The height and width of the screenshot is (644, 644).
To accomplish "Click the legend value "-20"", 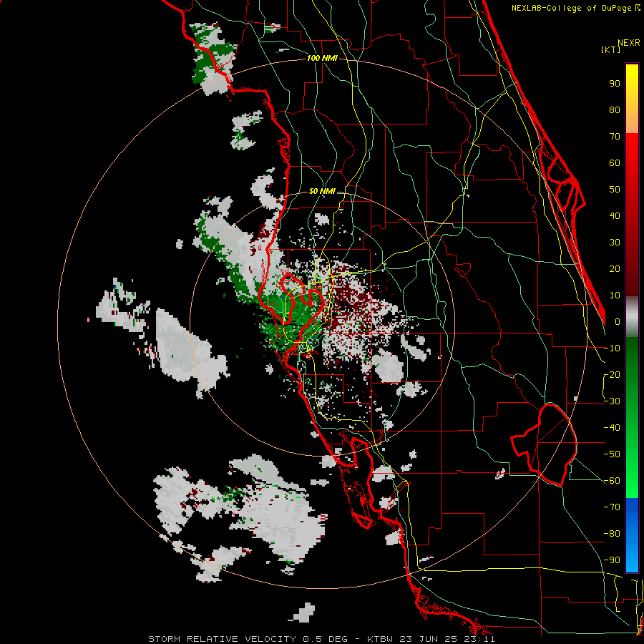I will point(612,375).
